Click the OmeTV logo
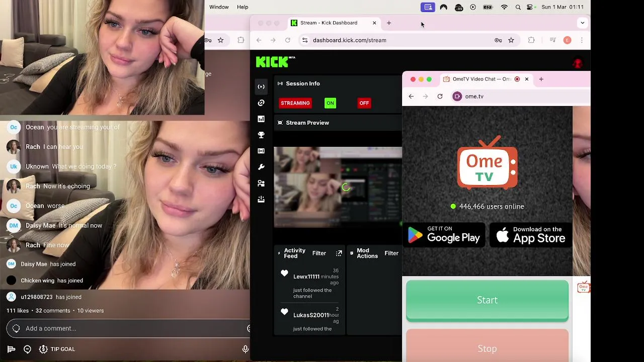The height and width of the screenshot is (362, 644). [487, 162]
